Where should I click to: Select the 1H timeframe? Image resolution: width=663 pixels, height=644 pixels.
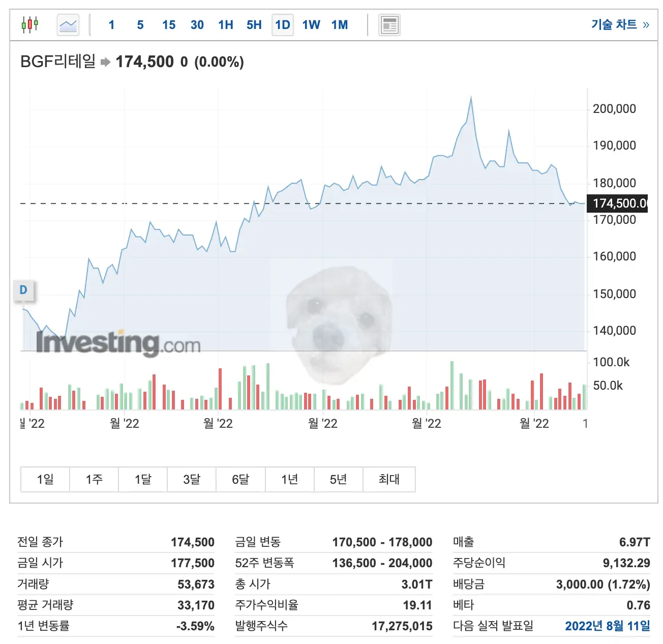[x=225, y=24]
